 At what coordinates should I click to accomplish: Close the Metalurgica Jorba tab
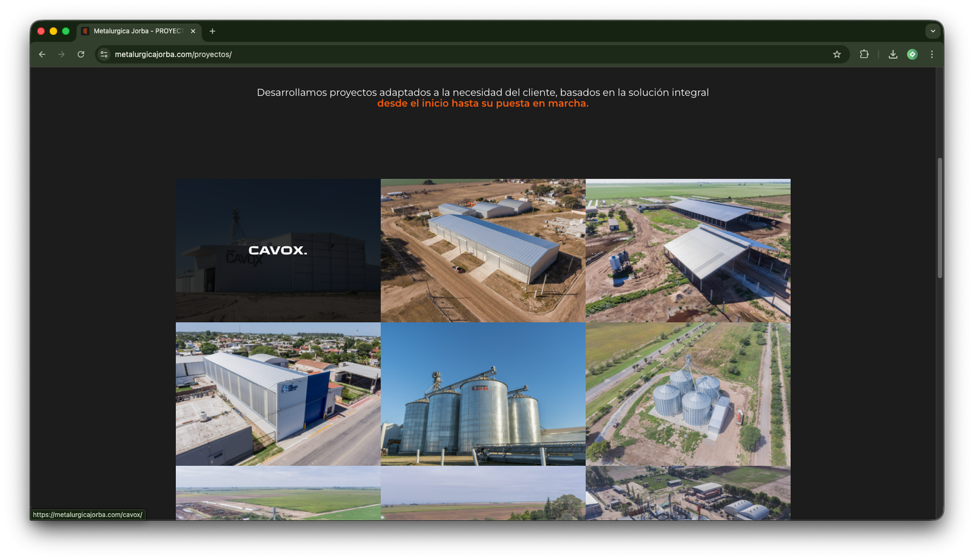193,31
